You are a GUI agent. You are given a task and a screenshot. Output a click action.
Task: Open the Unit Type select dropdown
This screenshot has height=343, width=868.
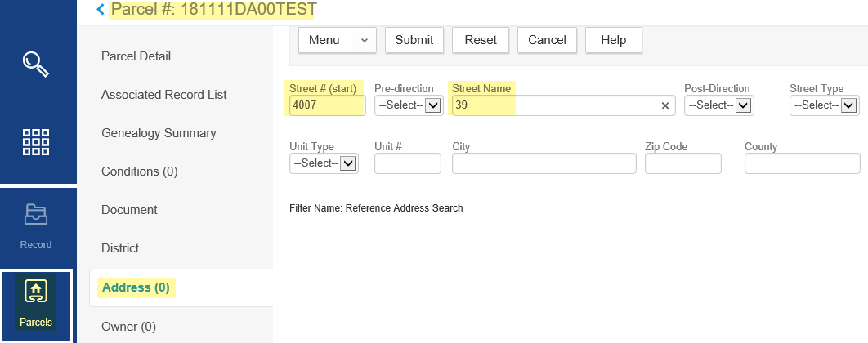coord(324,163)
